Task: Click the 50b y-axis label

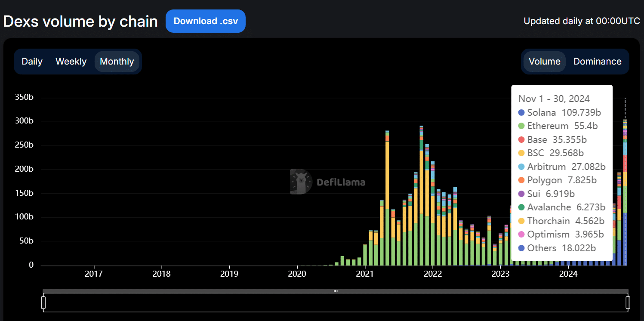Action: 26,241
